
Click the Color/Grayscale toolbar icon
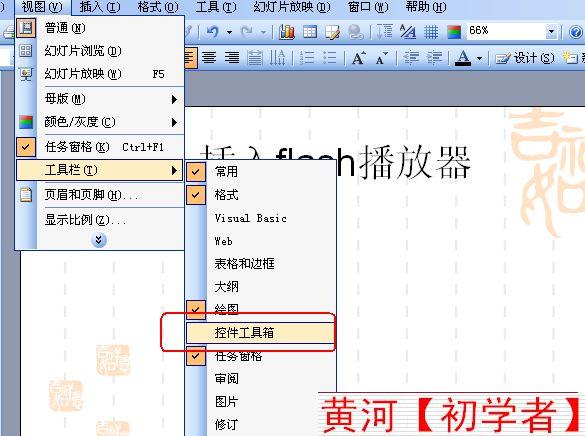(454, 32)
